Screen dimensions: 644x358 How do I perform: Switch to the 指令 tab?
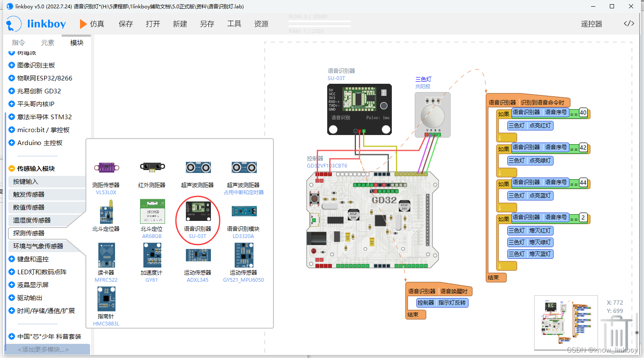(x=18, y=42)
